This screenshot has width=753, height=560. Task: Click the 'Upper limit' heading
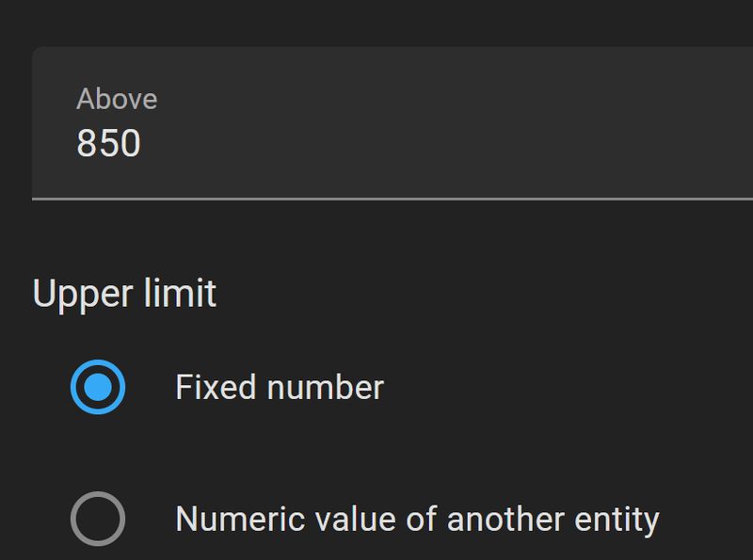tap(124, 294)
